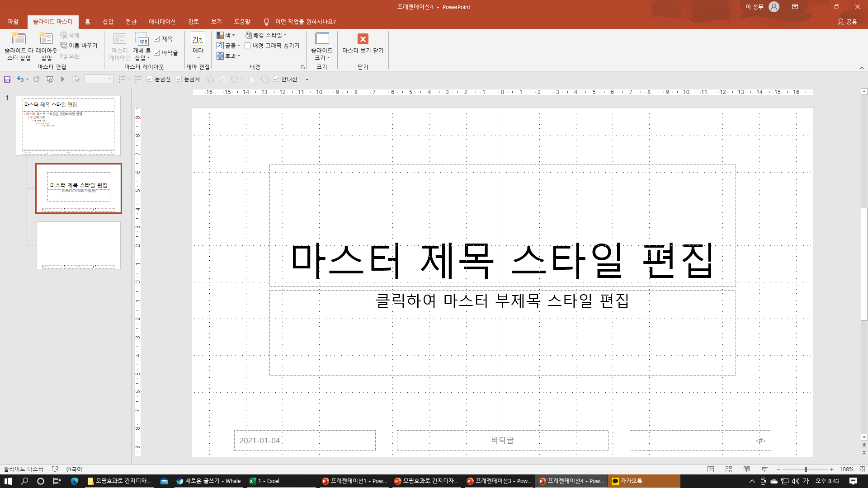Click Insert Slide Master icon
The height and width of the screenshot is (488, 868).
(x=19, y=39)
